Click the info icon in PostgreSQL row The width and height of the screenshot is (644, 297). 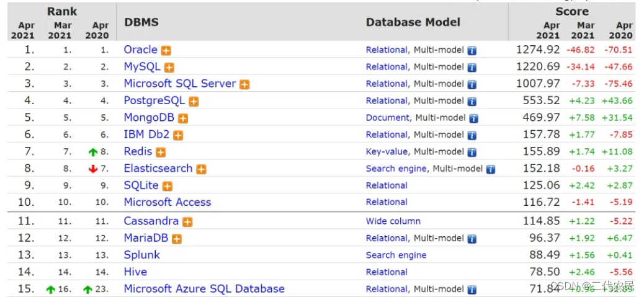coord(472,101)
